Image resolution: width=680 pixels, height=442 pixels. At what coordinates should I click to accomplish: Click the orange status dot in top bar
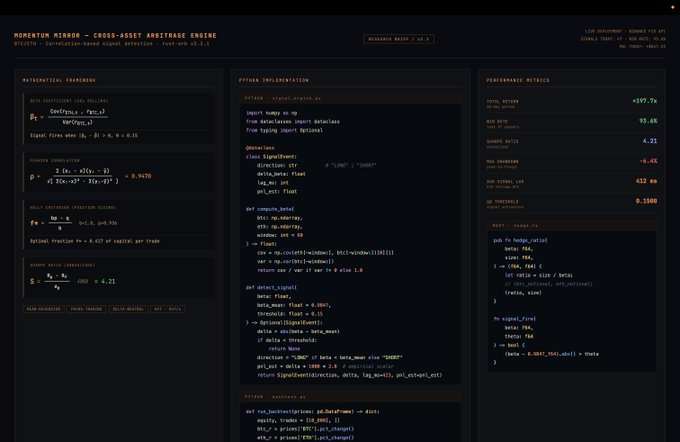[x=673, y=7]
